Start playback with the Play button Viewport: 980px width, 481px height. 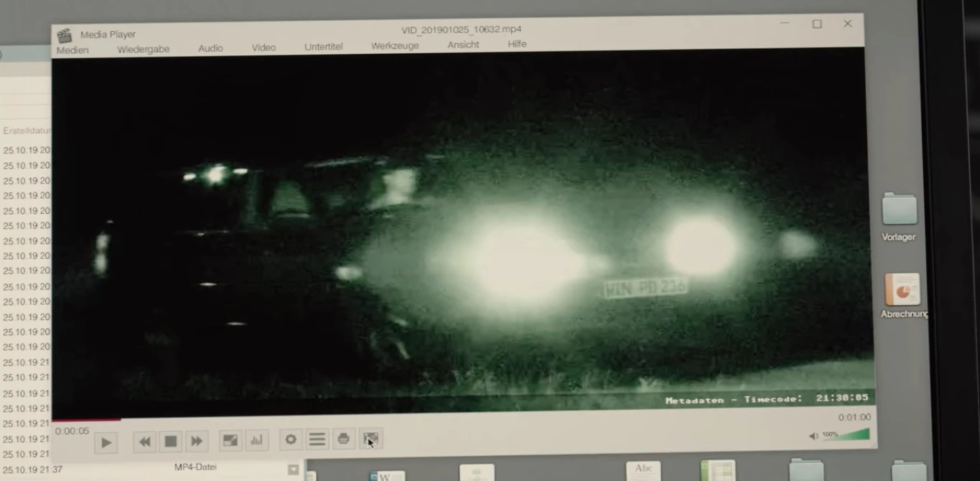(106, 443)
